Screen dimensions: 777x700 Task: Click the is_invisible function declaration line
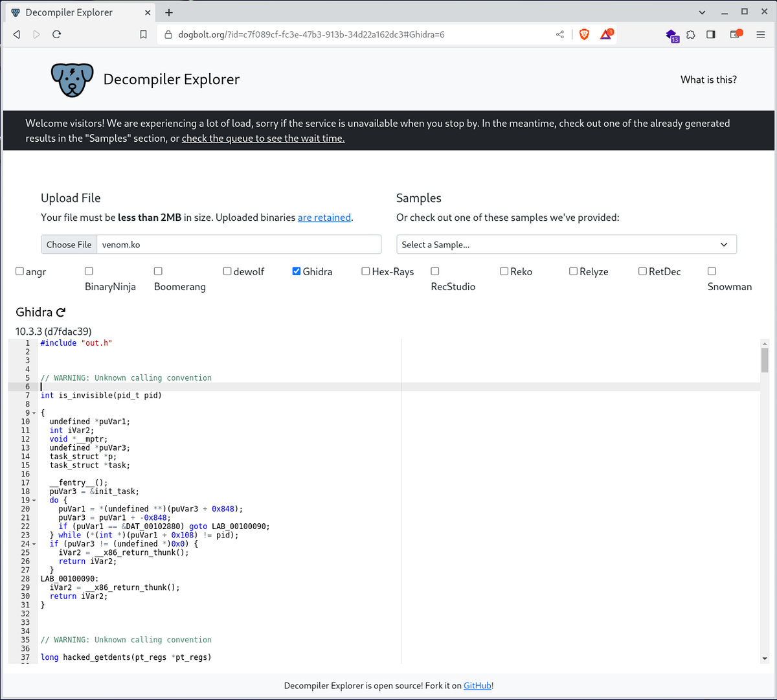pos(101,395)
